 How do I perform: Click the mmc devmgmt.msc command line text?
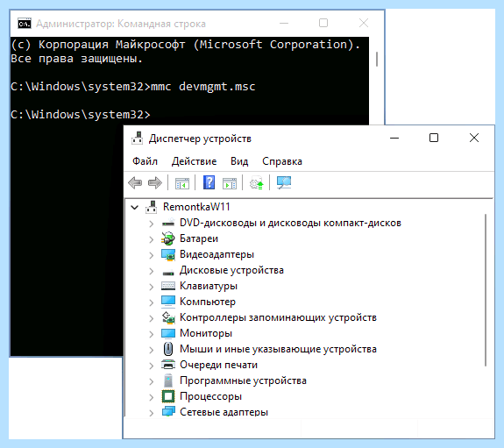point(202,87)
